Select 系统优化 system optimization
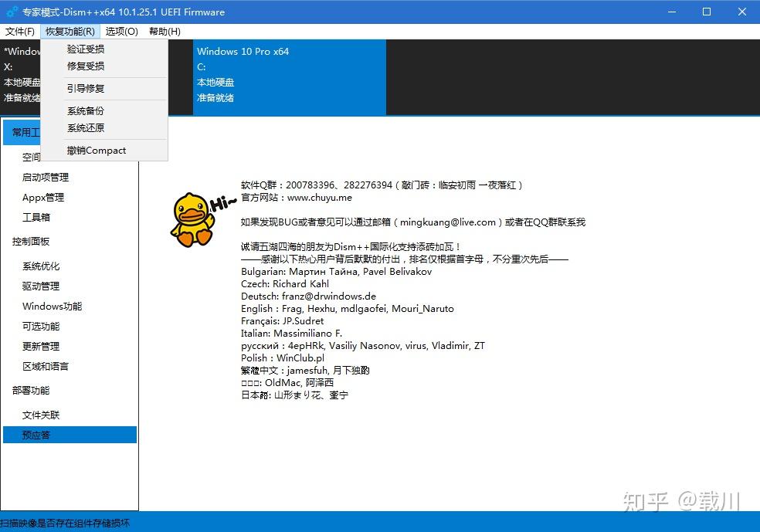The image size is (760, 532). coord(41,266)
